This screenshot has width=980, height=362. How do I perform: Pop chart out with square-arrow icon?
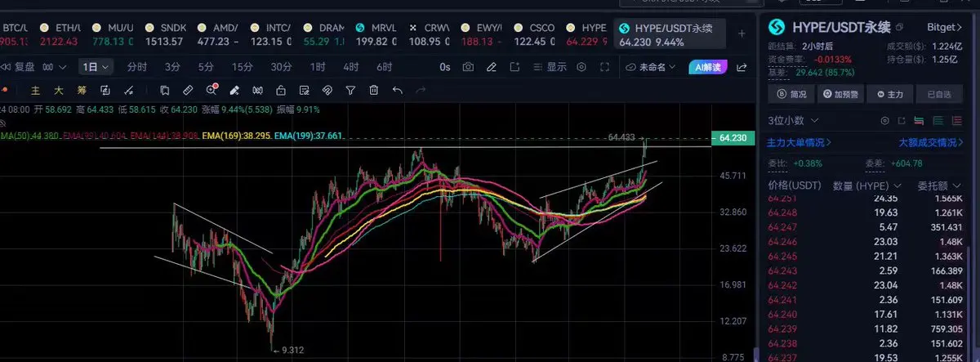pos(515,67)
